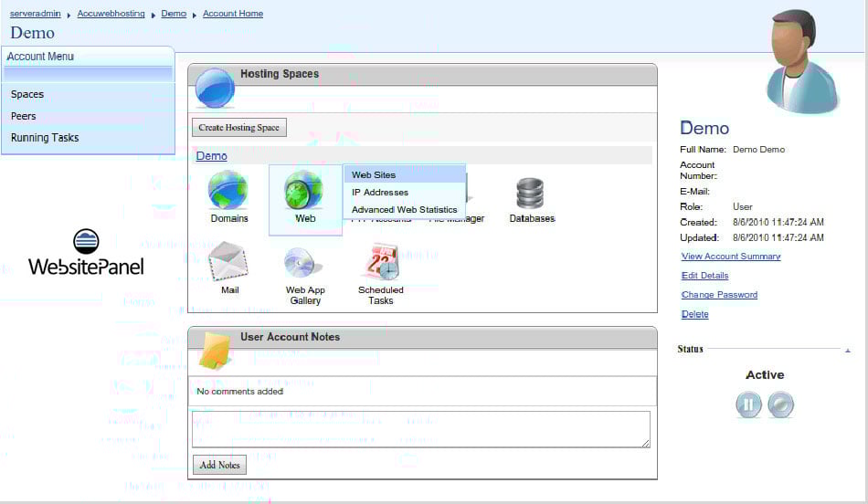Open the Web App Gallery disc icon

pyautogui.click(x=302, y=263)
